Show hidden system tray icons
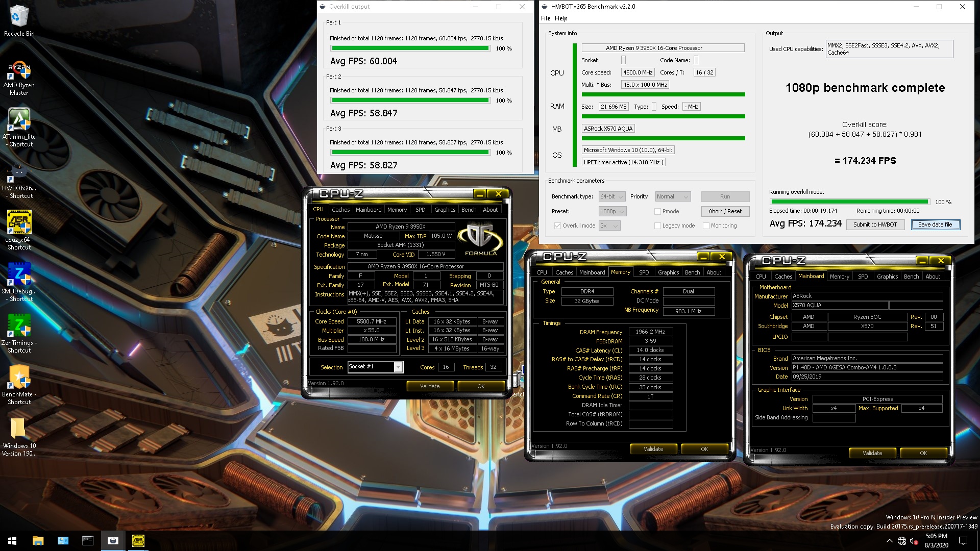 tap(889, 541)
